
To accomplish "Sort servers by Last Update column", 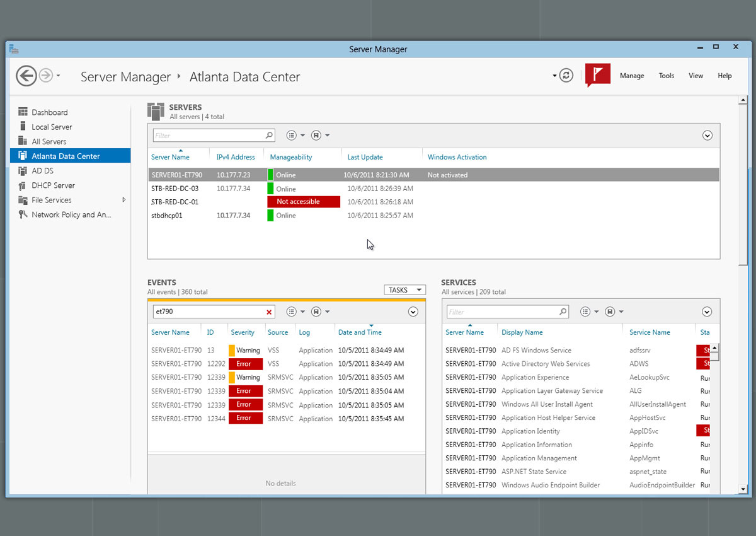I will [365, 157].
